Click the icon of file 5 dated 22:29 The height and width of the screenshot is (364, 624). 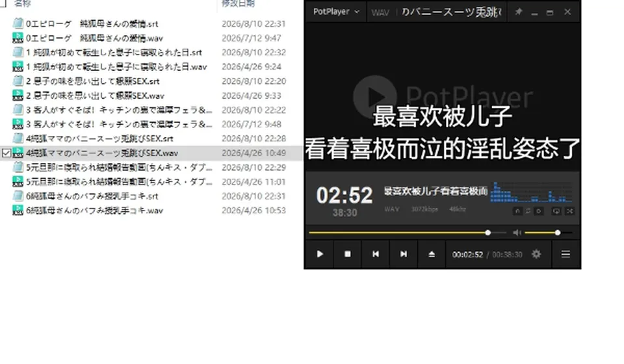pyautogui.click(x=18, y=167)
